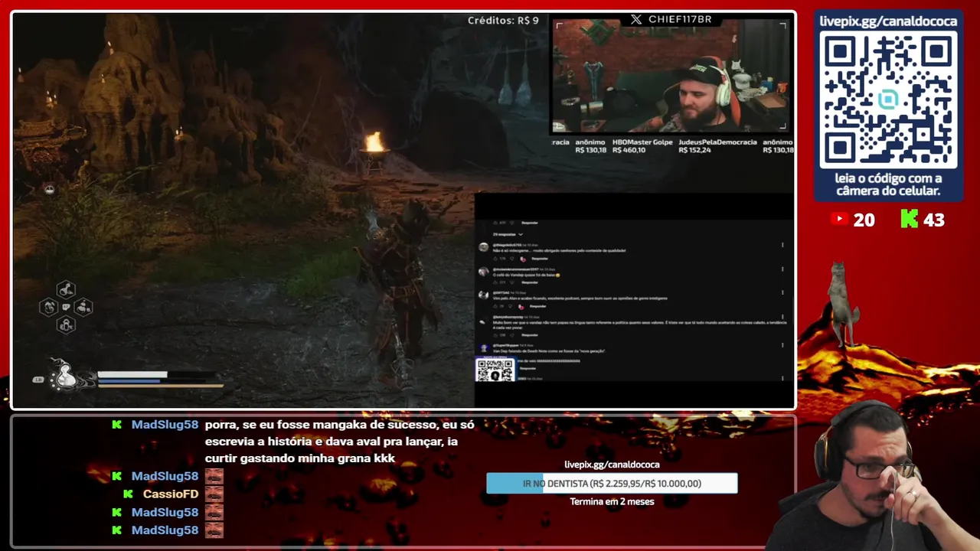The width and height of the screenshot is (980, 551).
Task: Click 'leia o código com a câmera' caption
Action: pos(888,184)
